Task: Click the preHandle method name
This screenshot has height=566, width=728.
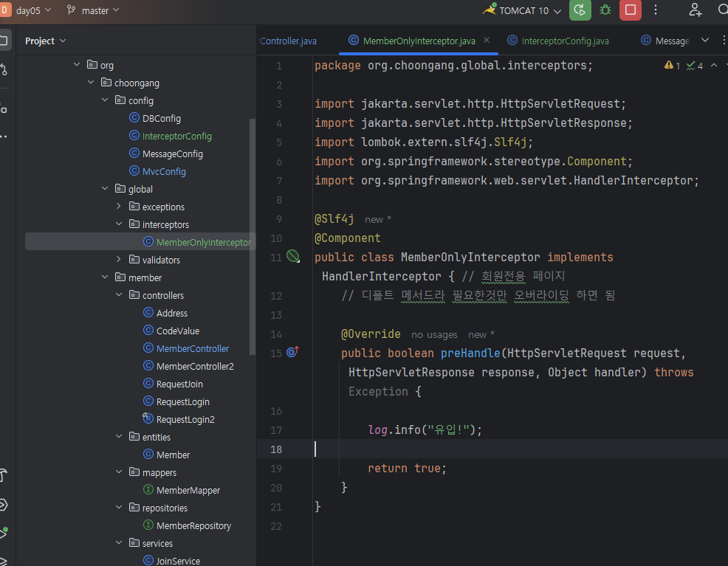Action: click(x=470, y=353)
